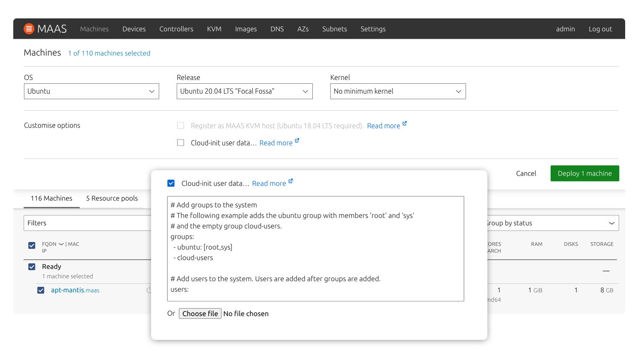Open the Kernel dropdown
This screenshot has width=644, height=351.
coord(398,91)
